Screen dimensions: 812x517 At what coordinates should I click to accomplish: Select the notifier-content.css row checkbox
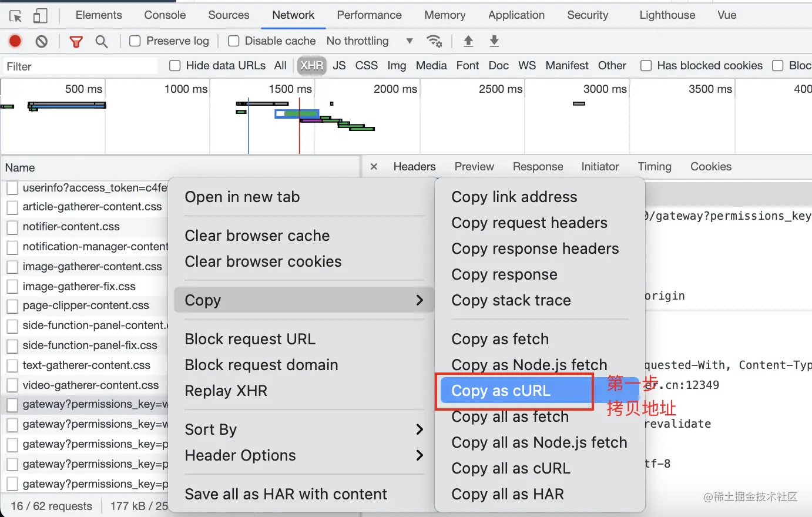coord(12,227)
